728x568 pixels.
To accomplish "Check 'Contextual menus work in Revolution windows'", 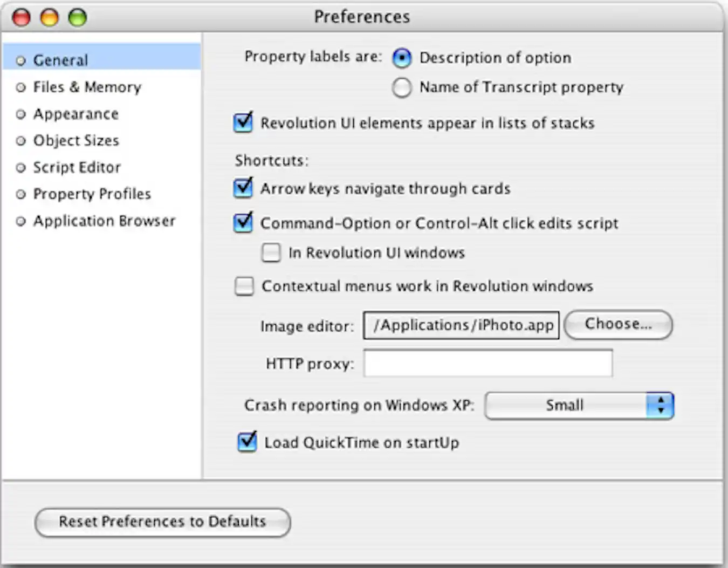I will pos(244,286).
